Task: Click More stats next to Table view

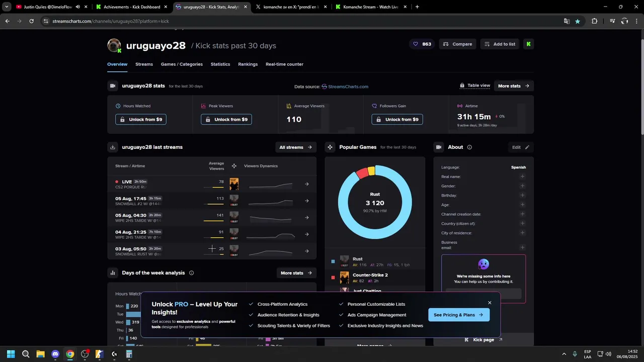Action: [514, 86]
